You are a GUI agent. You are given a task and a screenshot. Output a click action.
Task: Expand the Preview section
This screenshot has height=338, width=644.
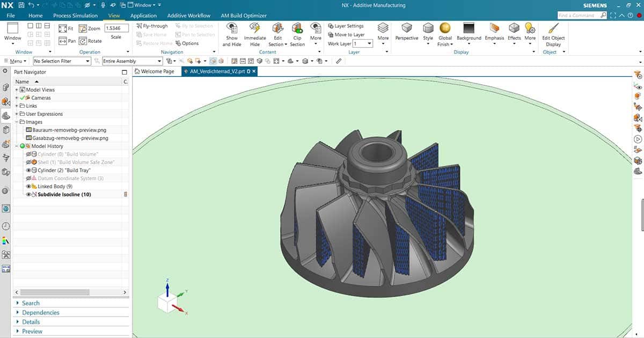pyautogui.click(x=32, y=331)
